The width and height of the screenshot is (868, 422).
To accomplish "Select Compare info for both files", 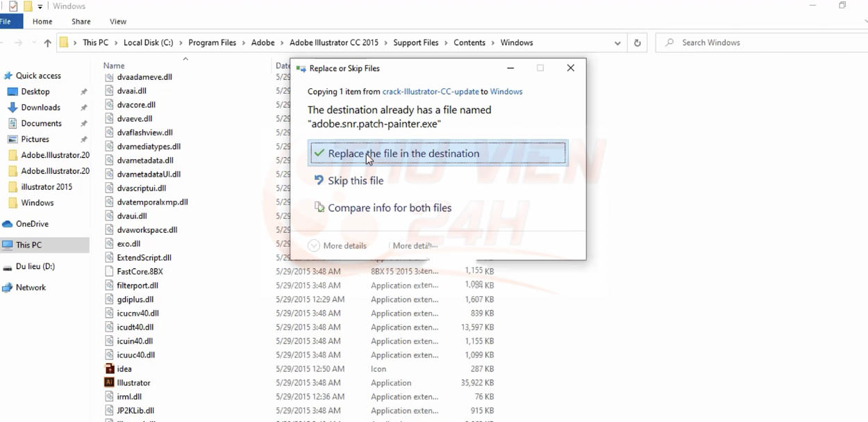I will [x=383, y=208].
